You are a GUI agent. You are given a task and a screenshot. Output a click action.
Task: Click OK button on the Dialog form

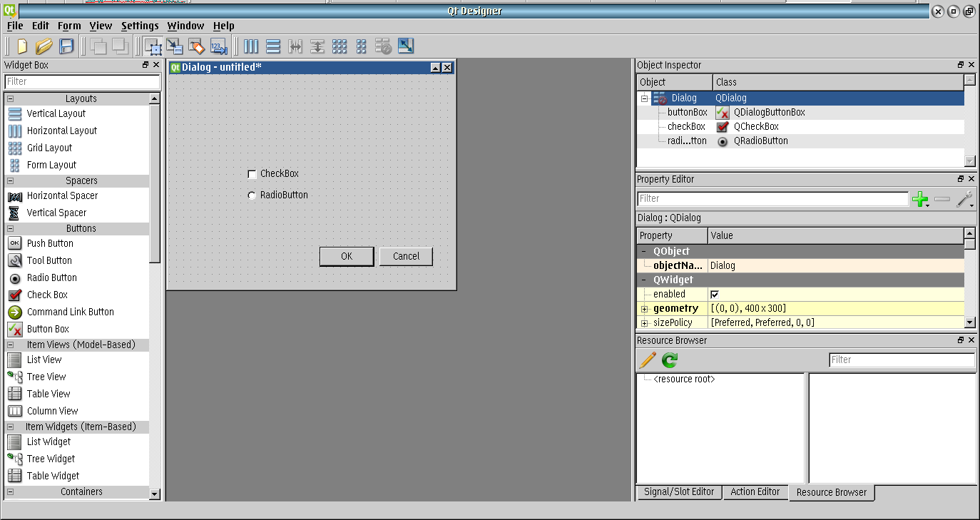click(x=347, y=256)
